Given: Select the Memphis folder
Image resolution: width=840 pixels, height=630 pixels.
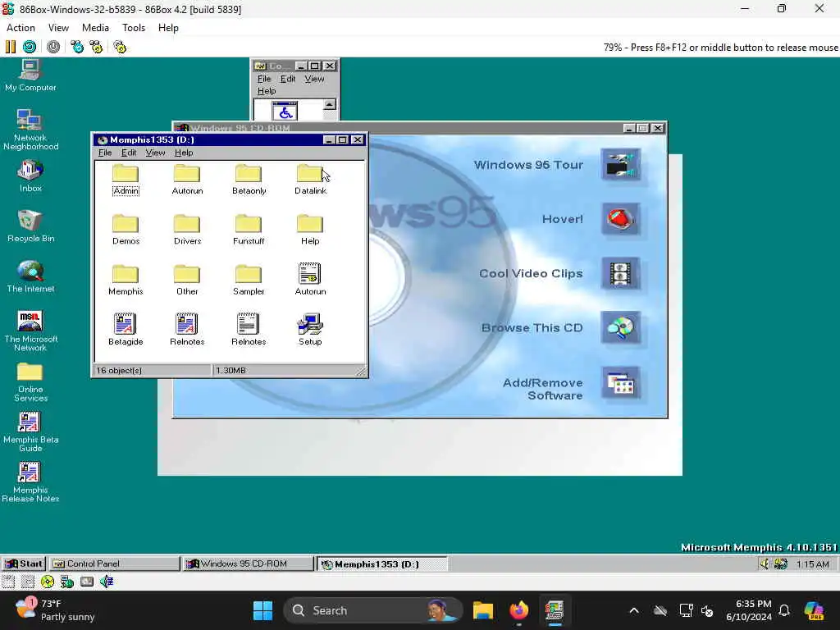Looking at the screenshot, I should tap(126, 281).
